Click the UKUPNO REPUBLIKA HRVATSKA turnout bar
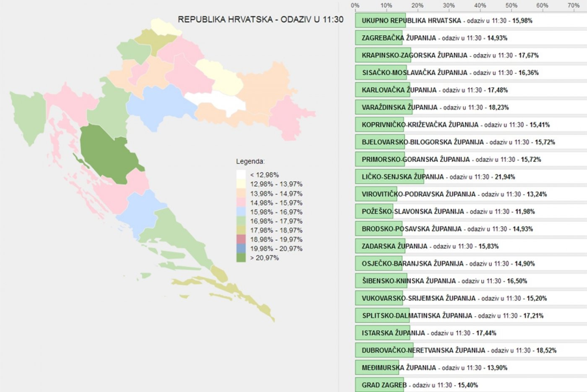 [380, 21]
